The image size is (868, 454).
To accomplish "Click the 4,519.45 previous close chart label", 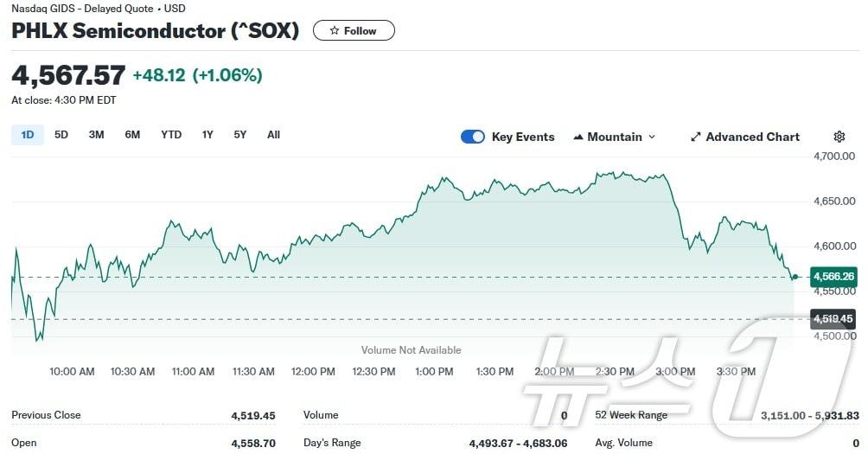I will pyautogui.click(x=834, y=319).
